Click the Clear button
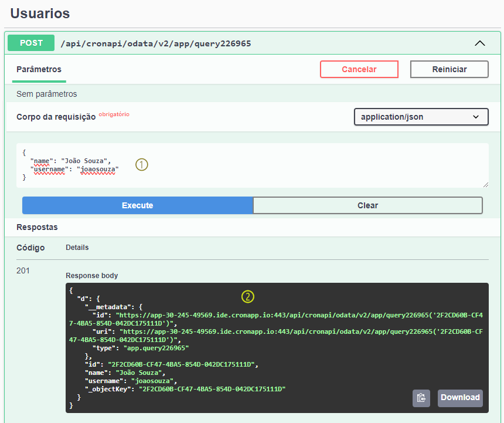The width and height of the screenshot is (504, 423). 367,205
